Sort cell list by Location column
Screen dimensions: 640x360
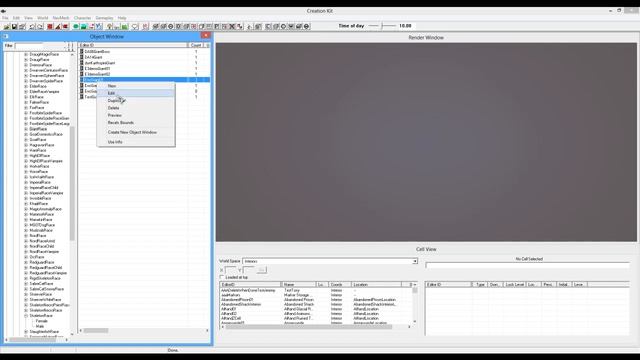(x=376, y=284)
